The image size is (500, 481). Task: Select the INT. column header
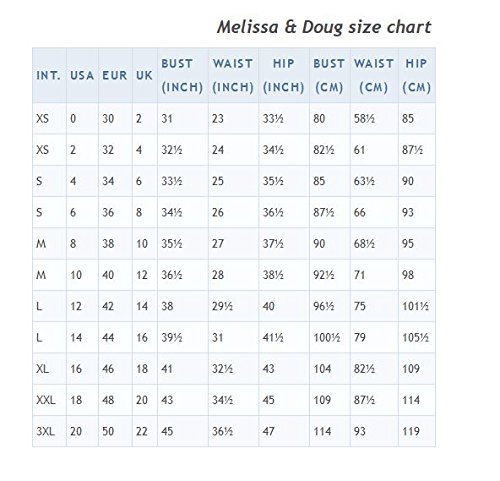click(49, 75)
